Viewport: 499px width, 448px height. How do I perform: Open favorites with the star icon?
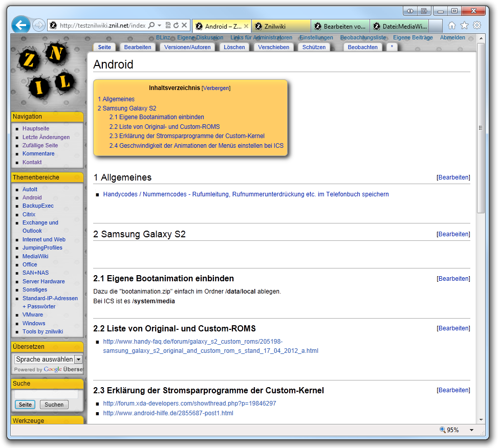464,26
